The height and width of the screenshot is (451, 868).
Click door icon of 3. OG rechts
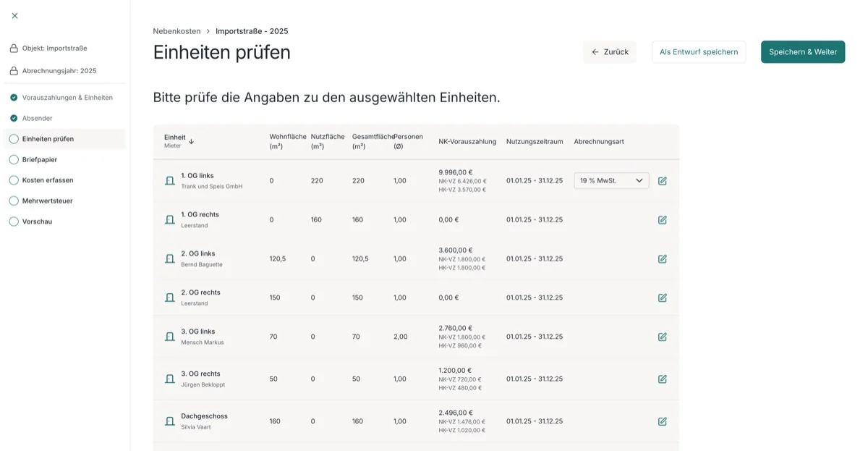[170, 379]
